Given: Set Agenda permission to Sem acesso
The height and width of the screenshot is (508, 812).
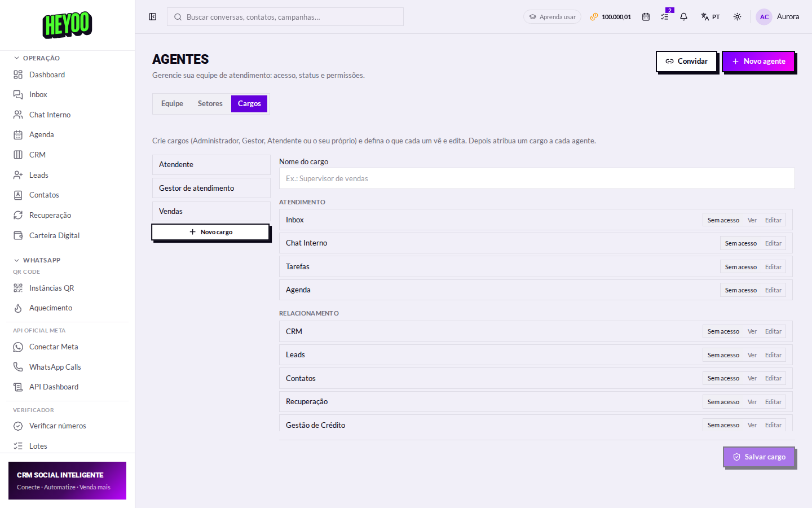Looking at the screenshot, I should tap(740, 290).
